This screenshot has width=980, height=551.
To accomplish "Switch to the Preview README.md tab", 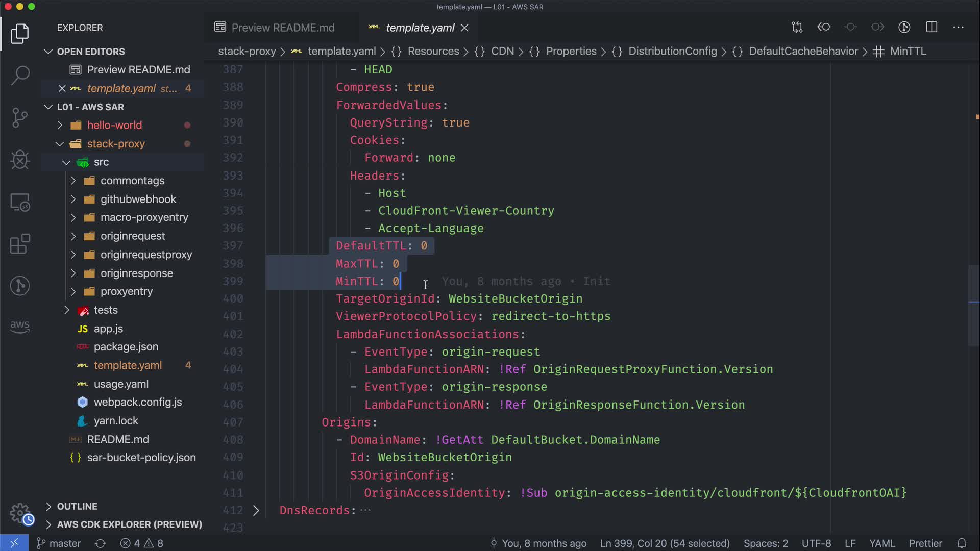I will (283, 28).
